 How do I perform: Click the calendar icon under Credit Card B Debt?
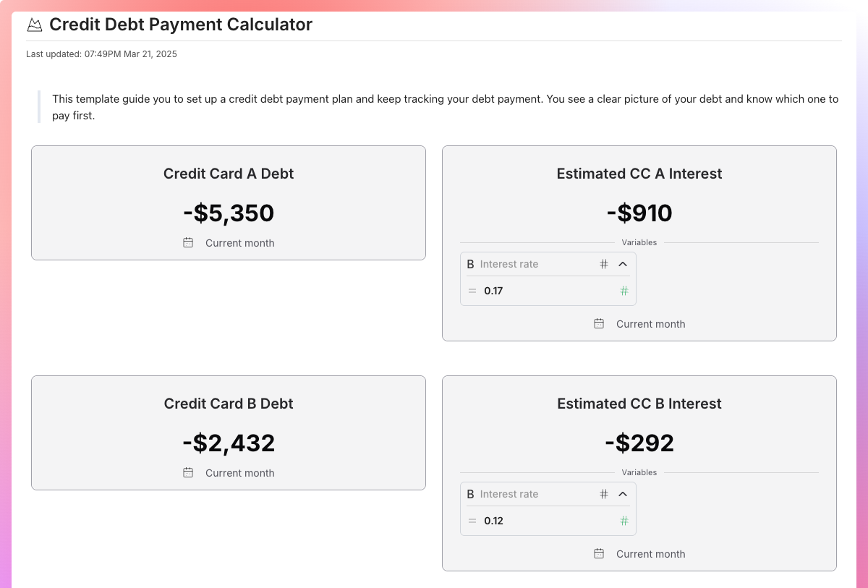pyautogui.click(x=188, y=473)
